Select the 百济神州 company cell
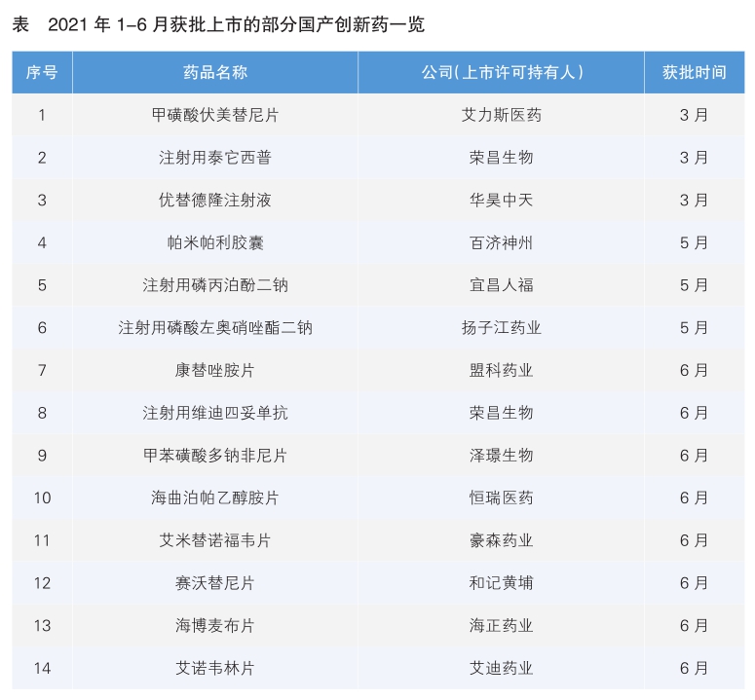 [501, 242]
